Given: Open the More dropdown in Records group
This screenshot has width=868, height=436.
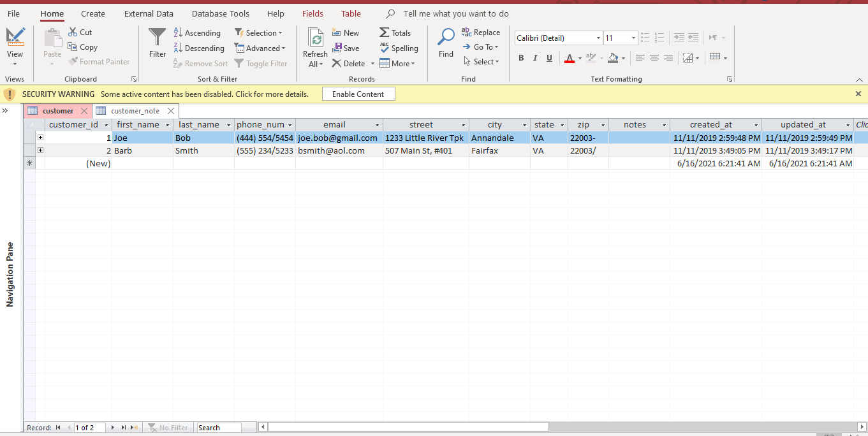Looking at the screenshot, I should pyautogui.click(x=398, y=63).
